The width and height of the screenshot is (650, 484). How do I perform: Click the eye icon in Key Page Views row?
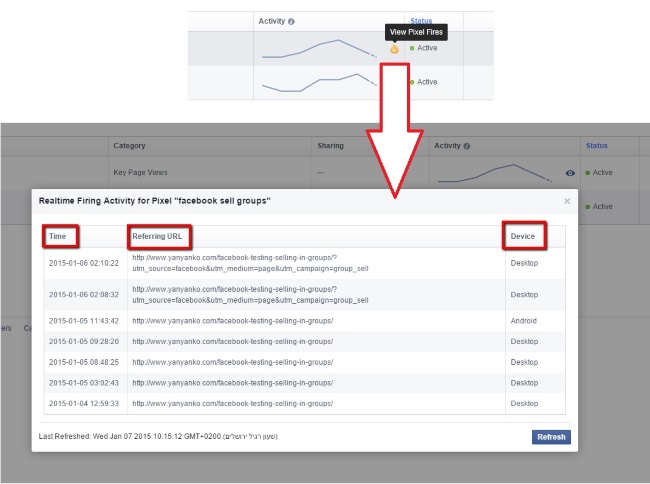570,173
